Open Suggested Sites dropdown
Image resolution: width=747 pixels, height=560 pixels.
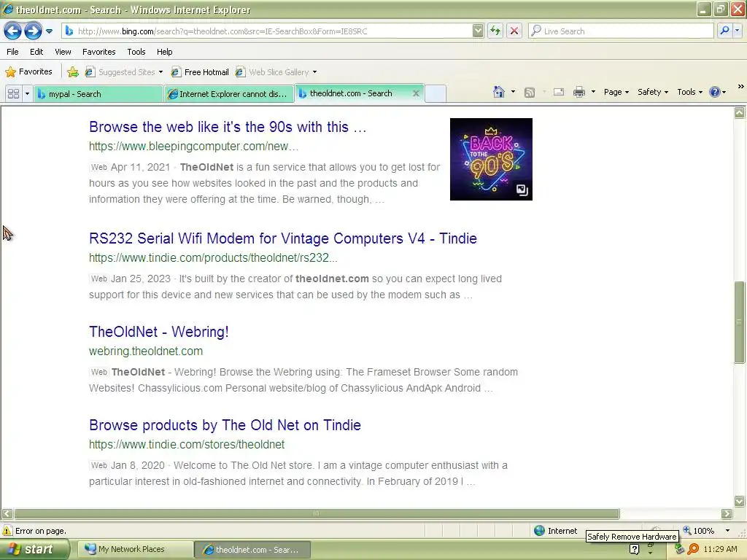click(x=124, y=72)
